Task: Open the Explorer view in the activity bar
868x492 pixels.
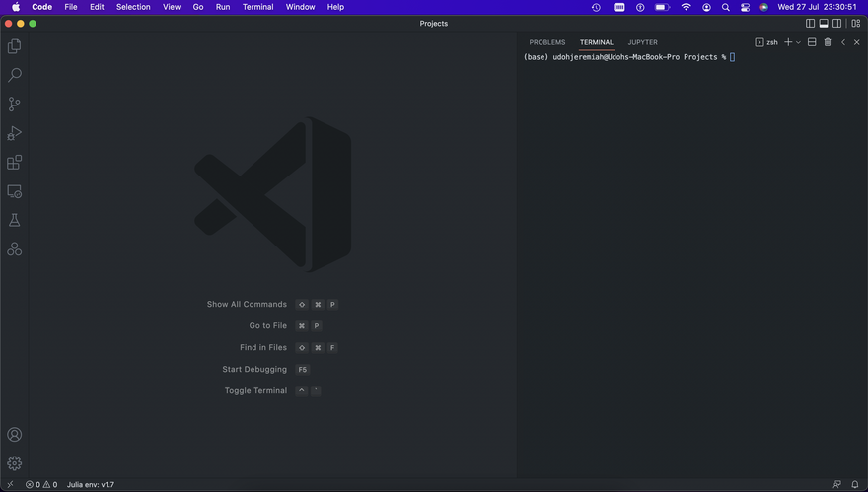Action: pos(15,46)
